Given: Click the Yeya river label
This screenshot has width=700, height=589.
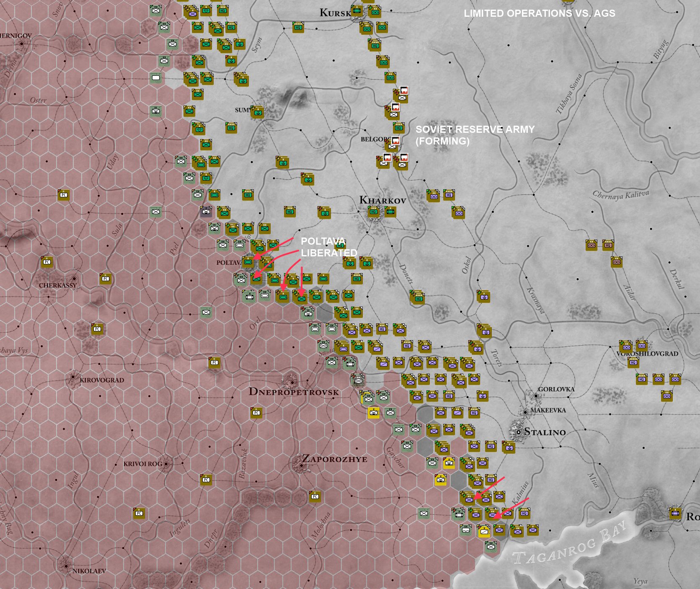Looking at the screenshot, I should [640, 581].
